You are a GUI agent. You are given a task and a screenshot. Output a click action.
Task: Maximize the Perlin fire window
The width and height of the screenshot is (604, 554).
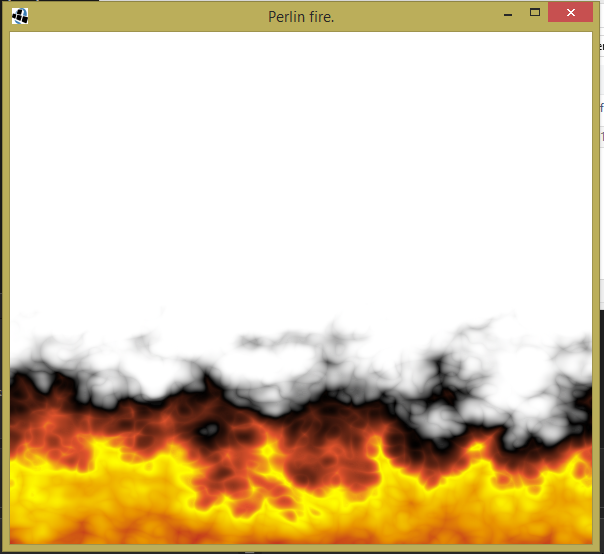[x=535, y=13]
